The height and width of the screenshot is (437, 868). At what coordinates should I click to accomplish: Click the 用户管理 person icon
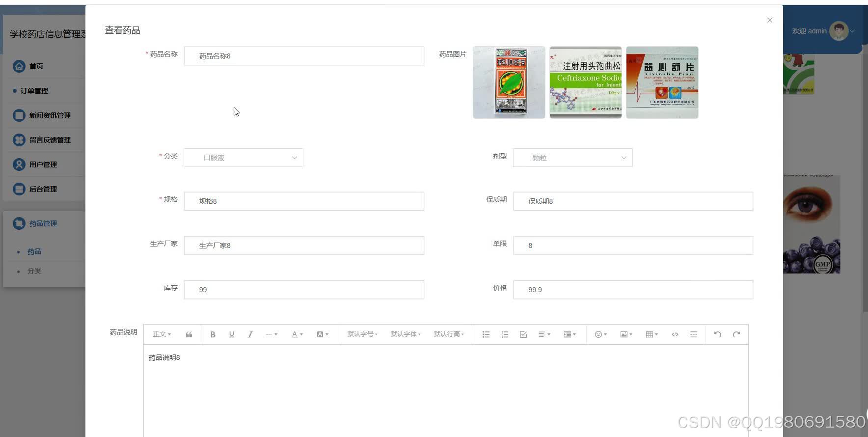(x=19, y=164)
